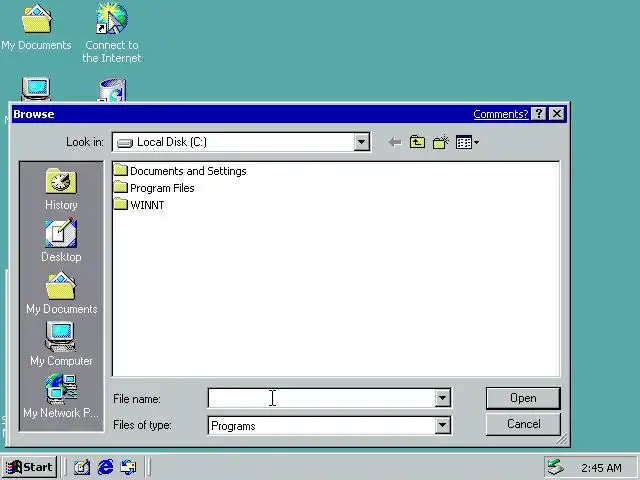The image size is (640, 480).
Task: Launch Outlook Express from Quick Launch
Action: pyautogui.click(x=129, y=467)
